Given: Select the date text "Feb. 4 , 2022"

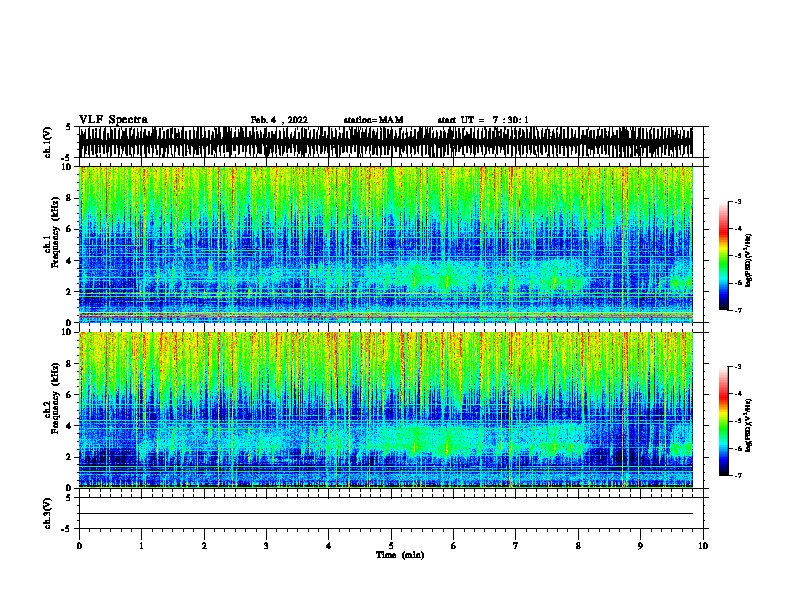Looking at the screenshot, I should (279, 120).
